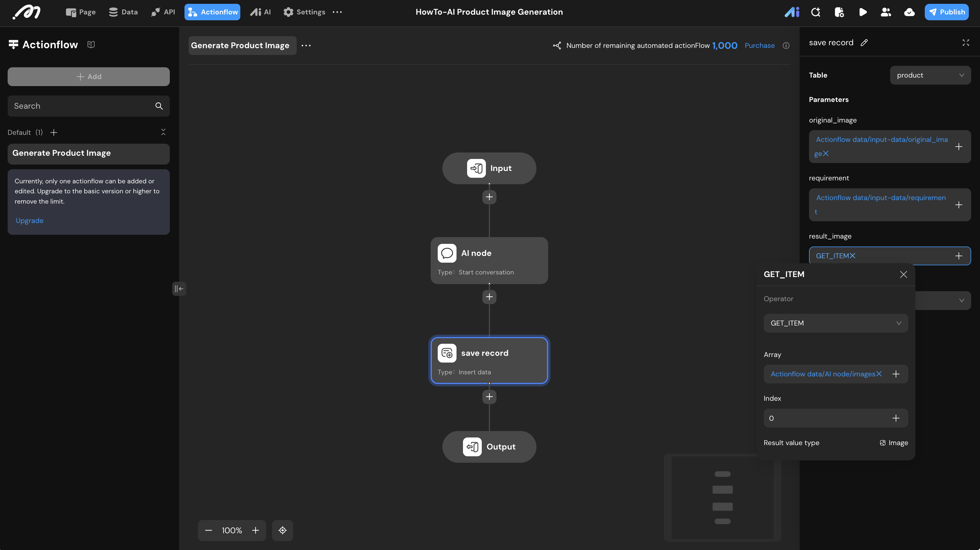Open the Settings menu item
This screenshot has width=980, height=550.
(304, 12)
